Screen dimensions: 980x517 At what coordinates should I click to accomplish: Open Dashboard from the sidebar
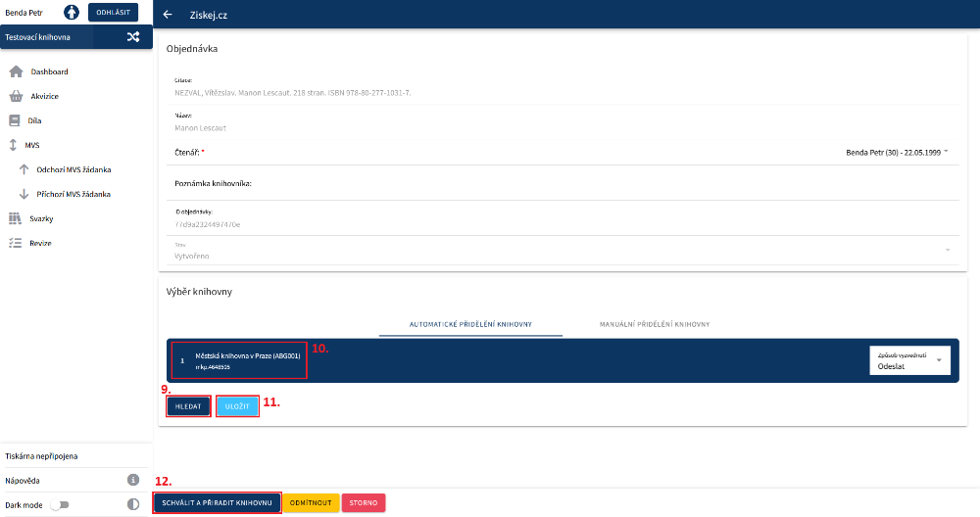(x=49, y=71)
